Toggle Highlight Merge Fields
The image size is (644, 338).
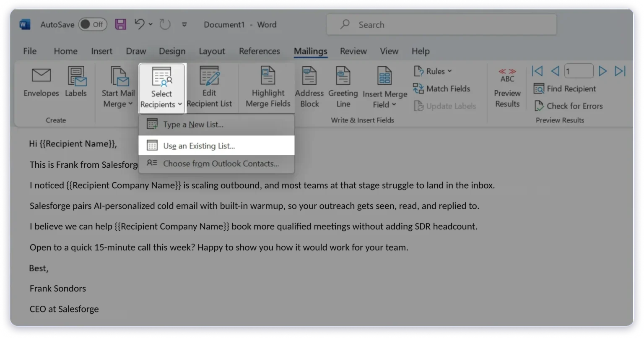pos(268,87)
